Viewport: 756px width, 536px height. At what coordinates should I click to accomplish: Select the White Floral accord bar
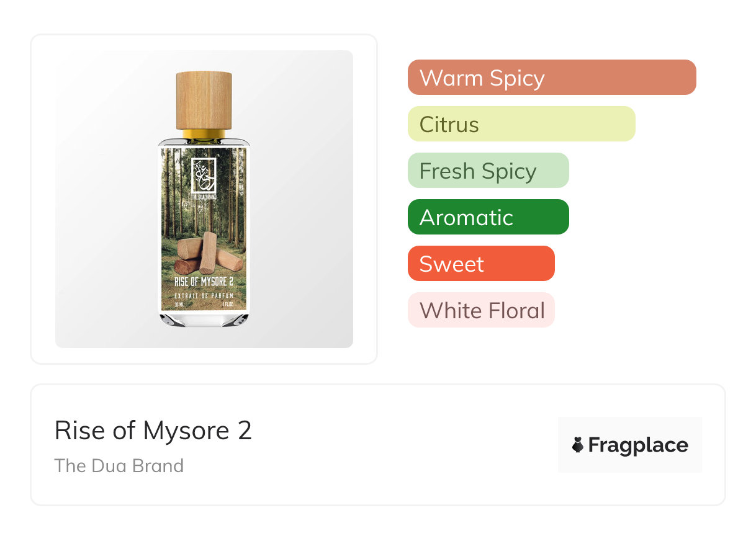[x=480, y=310]
